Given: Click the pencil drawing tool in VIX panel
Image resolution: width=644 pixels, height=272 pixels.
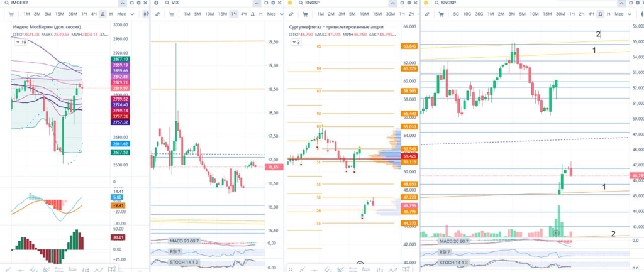Looking at the screenshot, I should [157, 13].
